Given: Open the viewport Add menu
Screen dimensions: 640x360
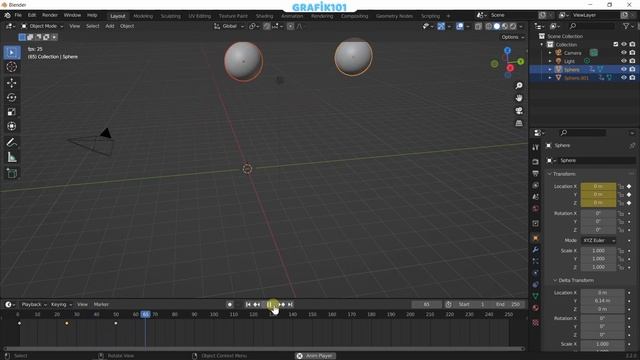Looking at the screenshot, I should tap(110, 26).
